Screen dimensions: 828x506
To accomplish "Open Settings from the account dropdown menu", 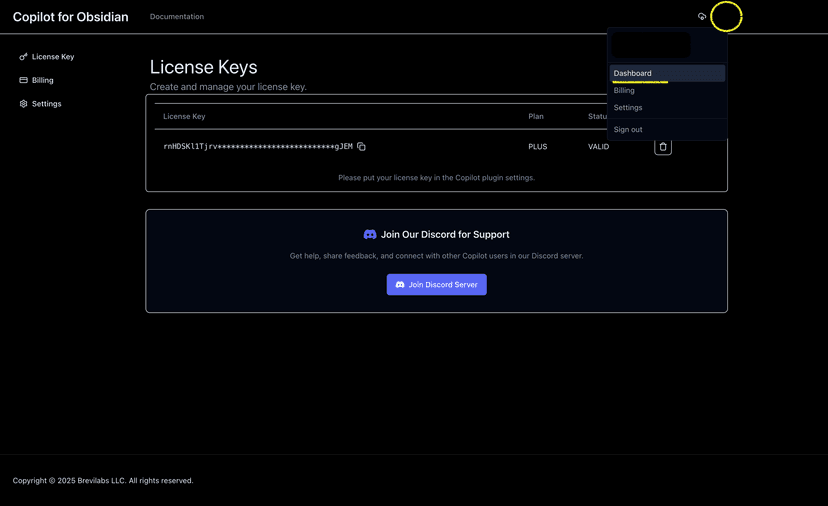I will tap(628, 107).
